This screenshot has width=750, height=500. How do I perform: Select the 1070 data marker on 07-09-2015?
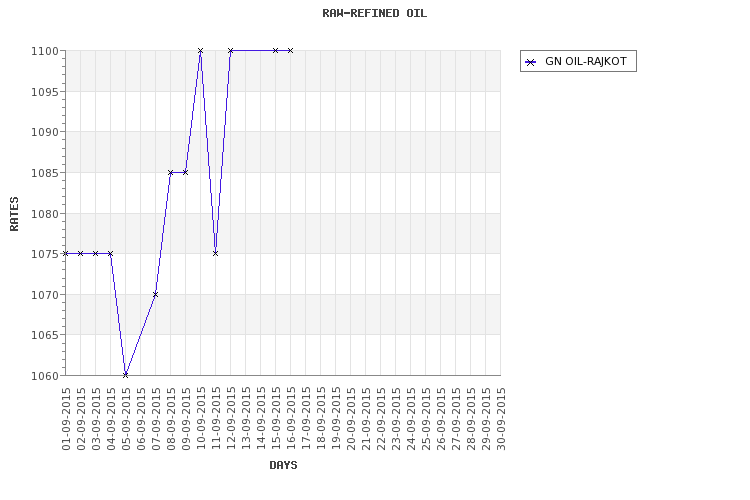[155, 294]
